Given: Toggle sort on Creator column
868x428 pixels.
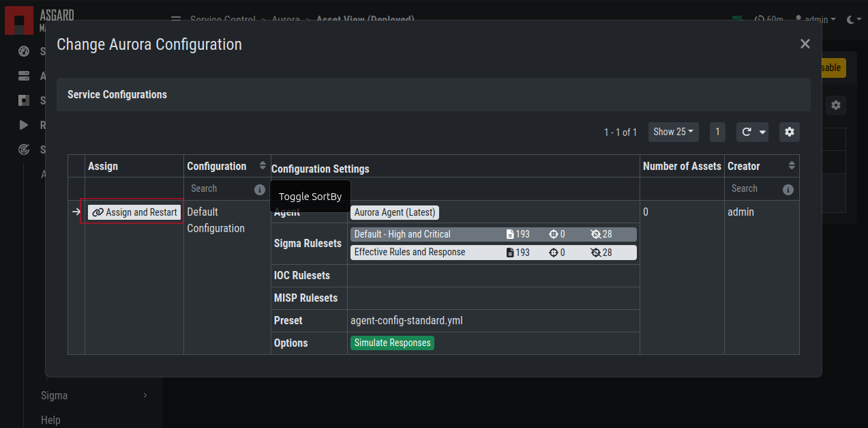Looking at the screenshot, I should (x=792, y=166).
